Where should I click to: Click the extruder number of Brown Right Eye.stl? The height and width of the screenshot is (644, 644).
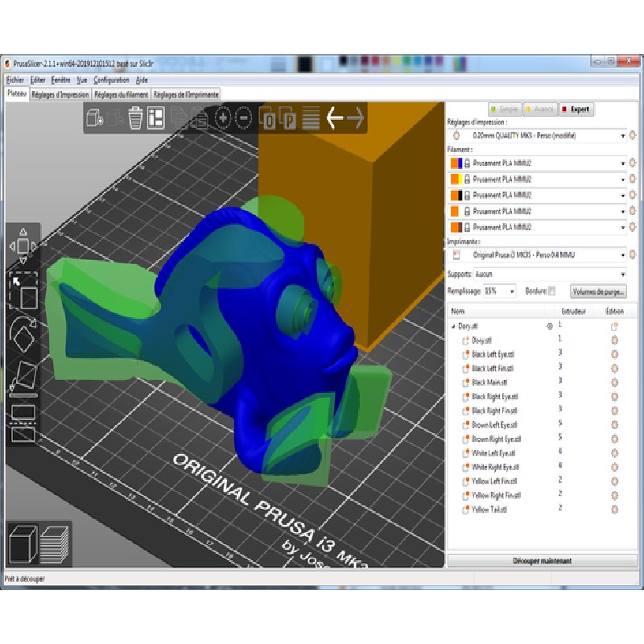pyautogui.click(x=559, y=438)
